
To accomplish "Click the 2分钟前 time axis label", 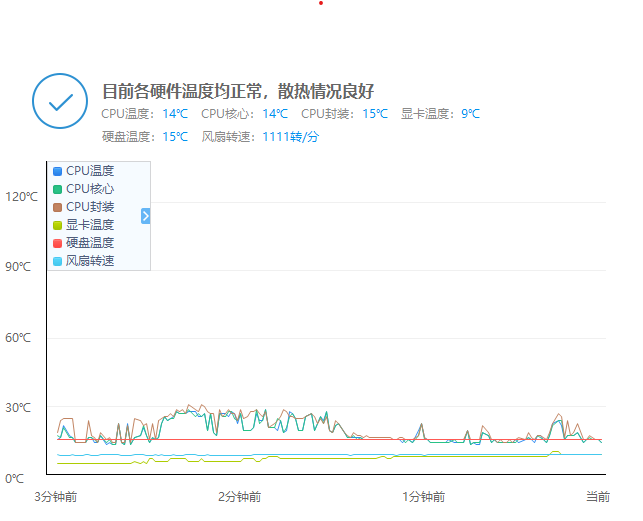I will click(x=239, y=497).
